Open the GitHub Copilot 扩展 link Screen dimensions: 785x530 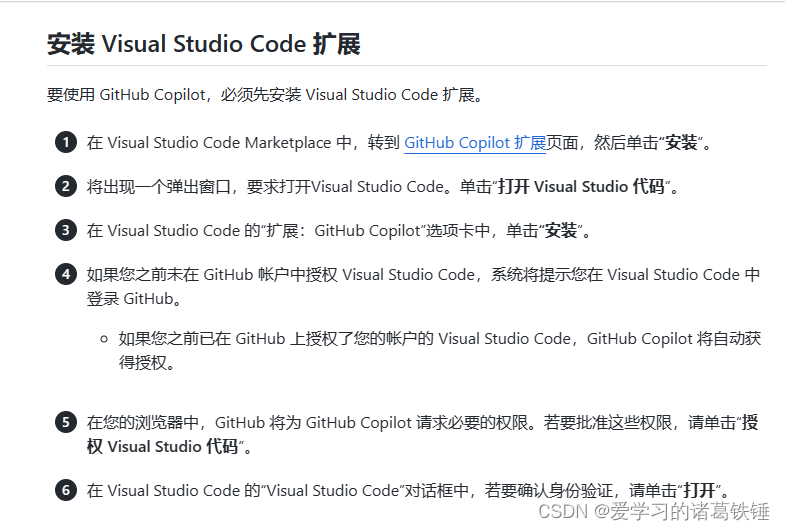[x=475, y=143]
